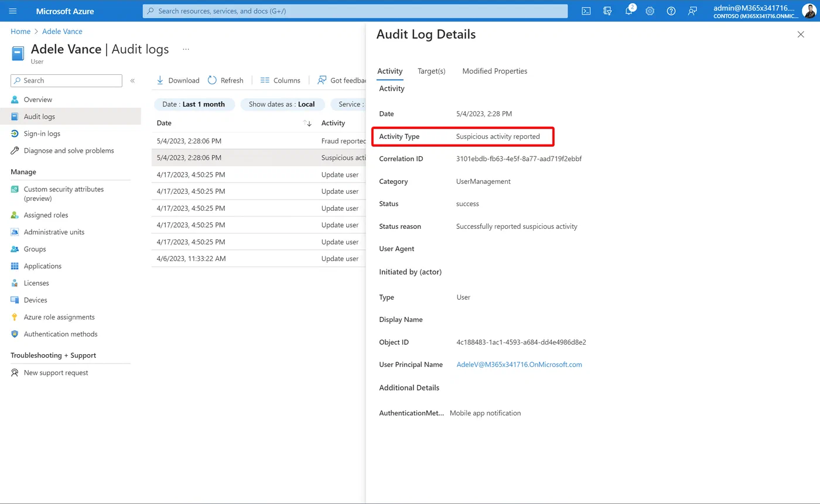Collapse the left sidebar menu
The width and height of the screenshot is (820, 504).
pos(132,81)
